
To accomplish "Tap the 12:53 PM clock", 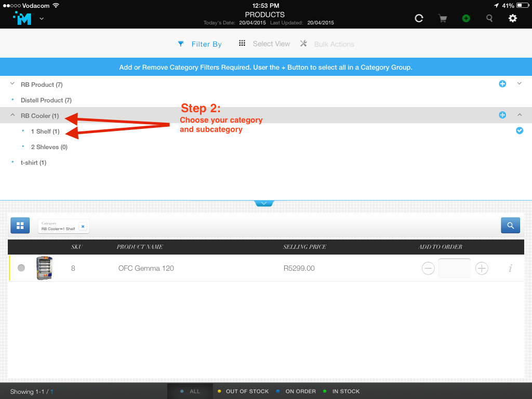I will pos(265,5).
